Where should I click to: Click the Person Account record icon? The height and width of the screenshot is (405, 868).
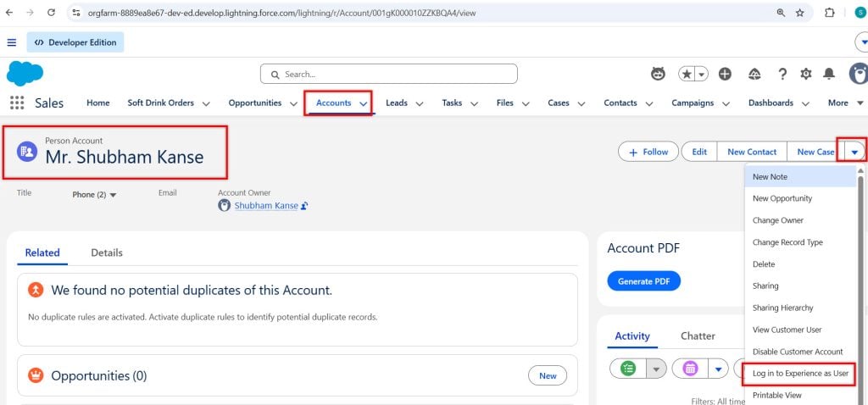(x=27, y=152)
